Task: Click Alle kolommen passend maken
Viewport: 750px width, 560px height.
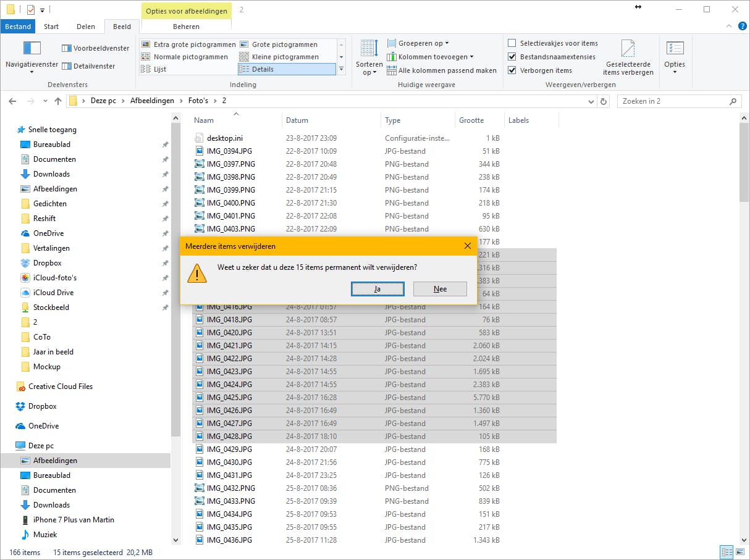Action: coord(442,70)
